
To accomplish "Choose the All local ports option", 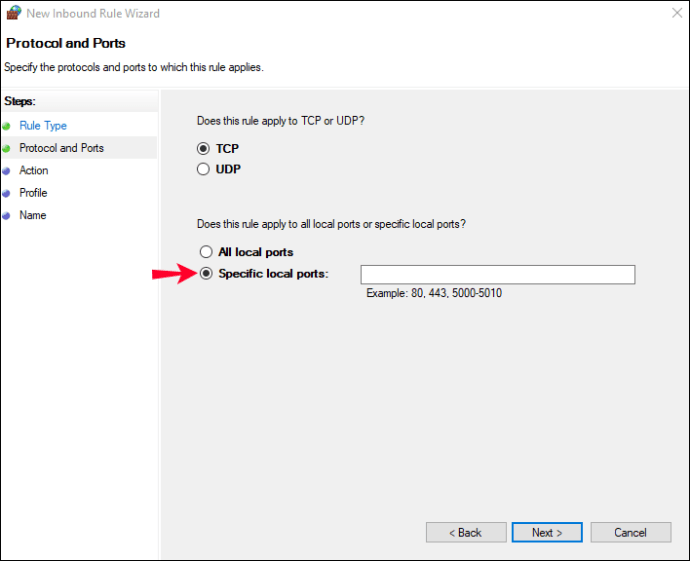I will (206, 252).
